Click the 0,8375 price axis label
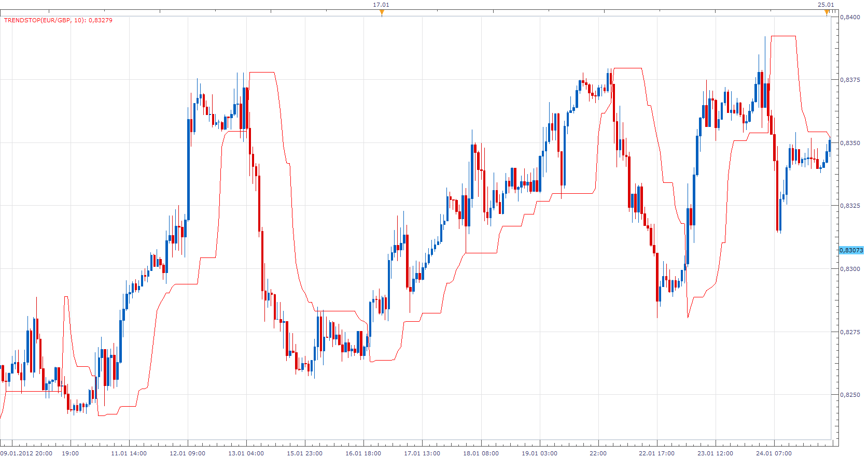The height and width of the screenshot is (459, 868). (850, 80)
